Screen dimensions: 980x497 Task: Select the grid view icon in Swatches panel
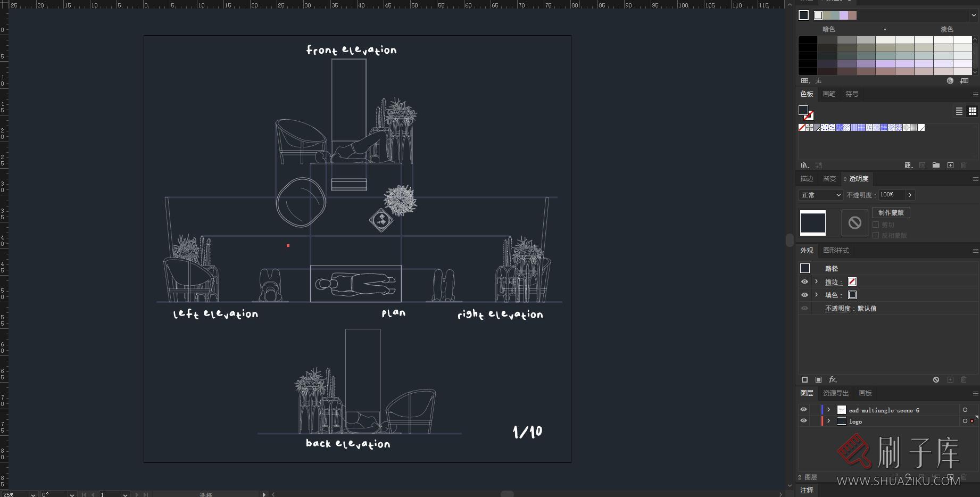coord(973,111)
